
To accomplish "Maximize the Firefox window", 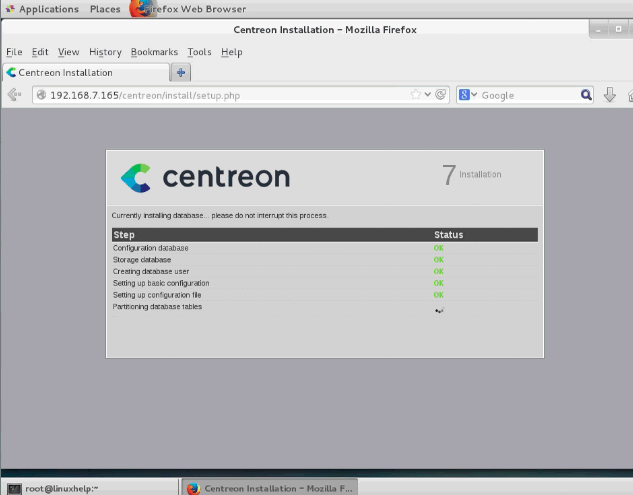I will tap(618, 29).
